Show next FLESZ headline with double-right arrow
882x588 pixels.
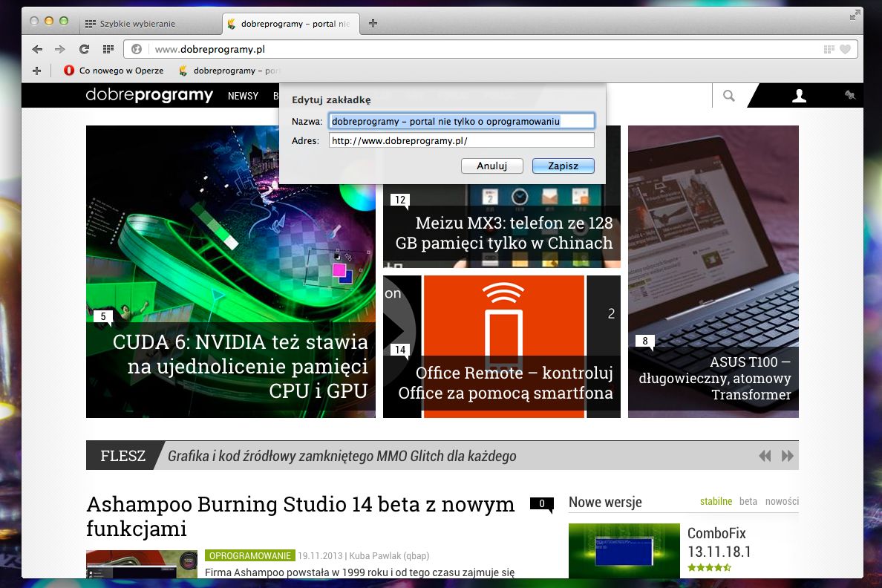coord(788,456)
